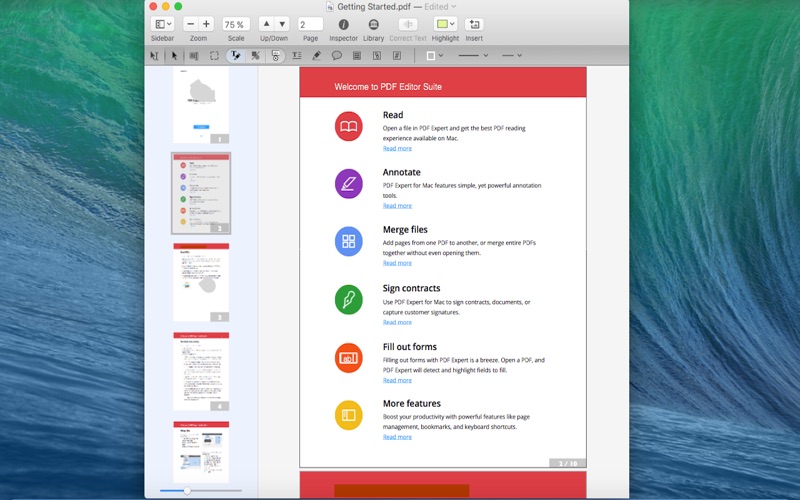Open the shape fill dropdown
Viewport: 800px width, 500px height.
(x=441, y=56)
